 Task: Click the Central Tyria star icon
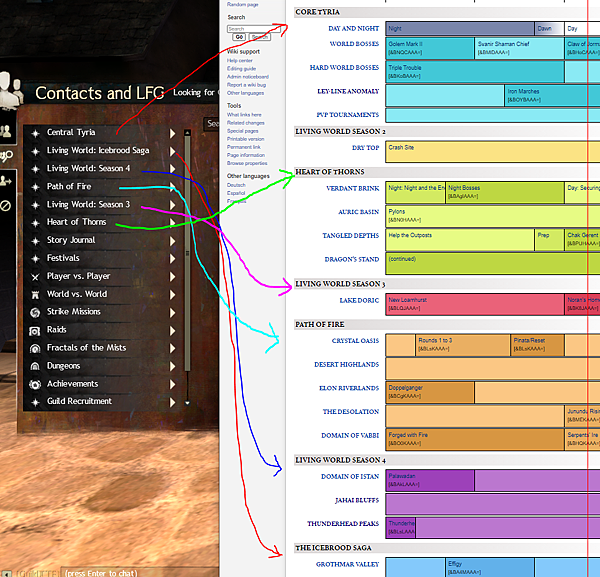[x=35, y=134]
